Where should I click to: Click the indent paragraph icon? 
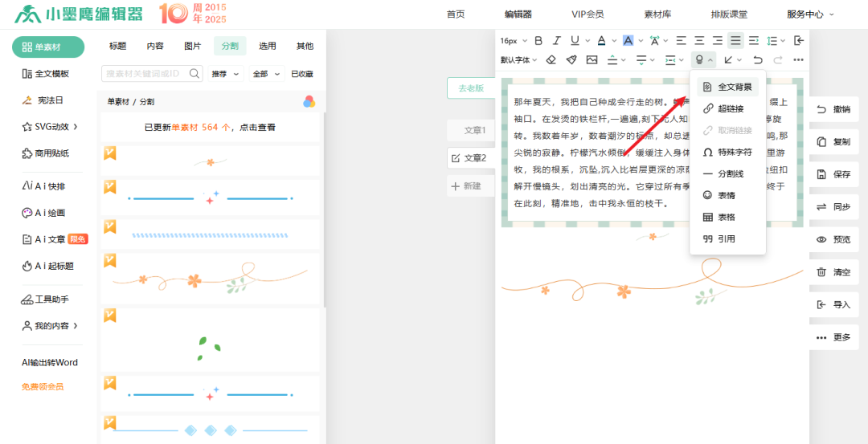pyautogui.click(x=753, y=40)
